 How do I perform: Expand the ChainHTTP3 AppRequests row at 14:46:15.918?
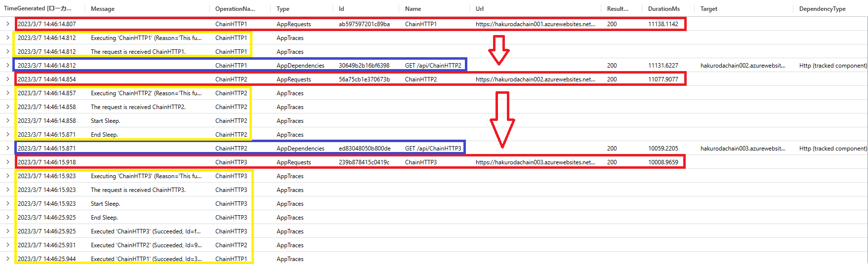pyautogui.click(x=7, y=162)
